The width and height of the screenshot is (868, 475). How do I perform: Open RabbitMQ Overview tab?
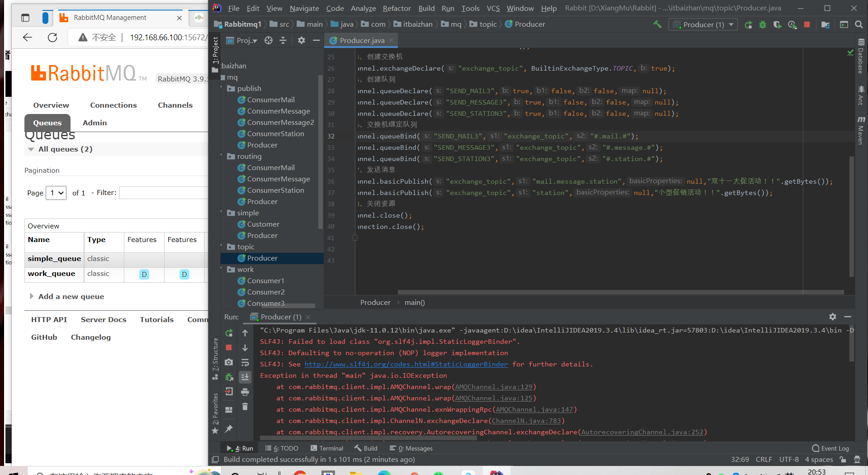pos(51,105)
